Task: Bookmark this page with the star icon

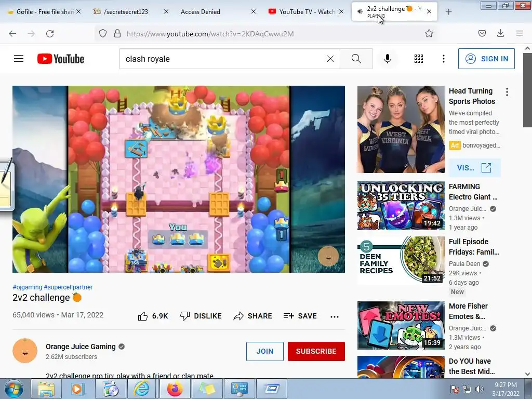Action: [429, 33]
